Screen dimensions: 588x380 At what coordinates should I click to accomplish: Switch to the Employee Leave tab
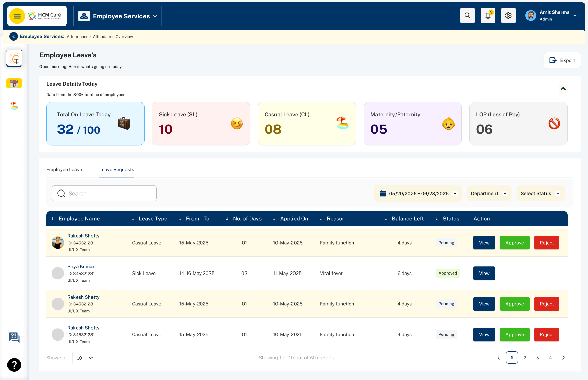64,169
